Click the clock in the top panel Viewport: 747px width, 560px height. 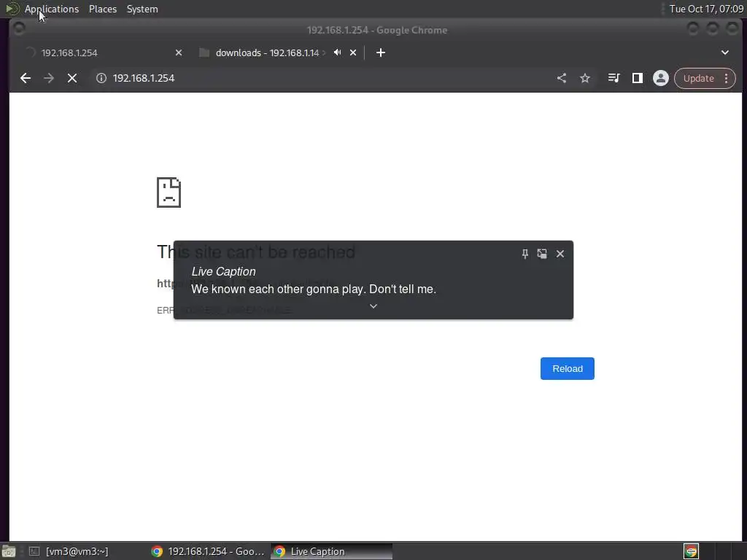[x=706, y=9]
